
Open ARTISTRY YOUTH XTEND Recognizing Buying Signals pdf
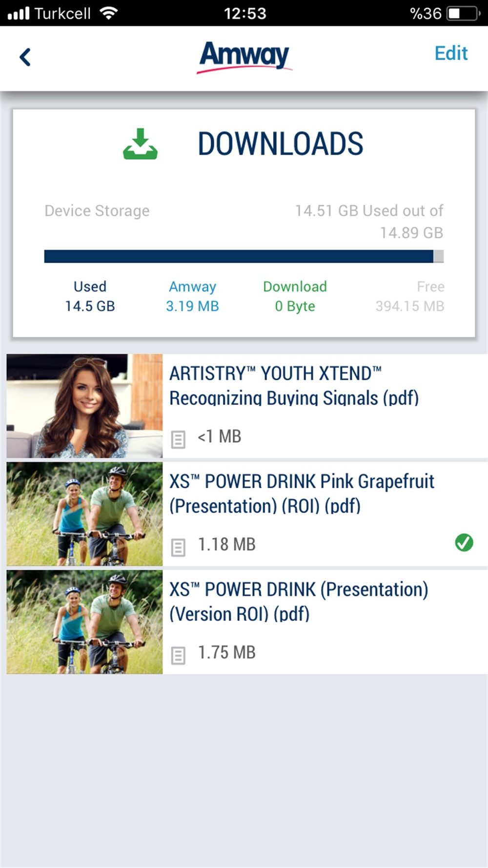(x=247, y=406)
